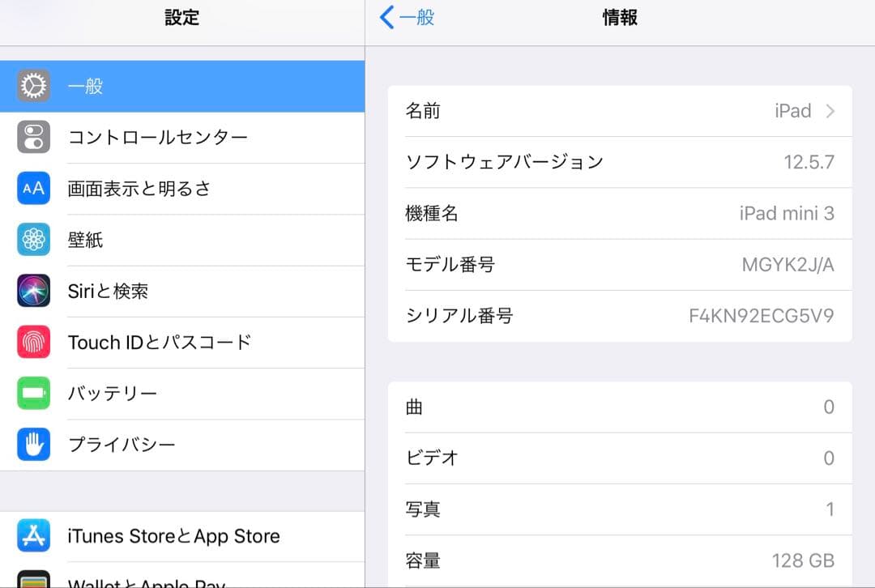Screen dimensions: 875x588
Task: Open バッテリー settings
Action: click(182, 394)
